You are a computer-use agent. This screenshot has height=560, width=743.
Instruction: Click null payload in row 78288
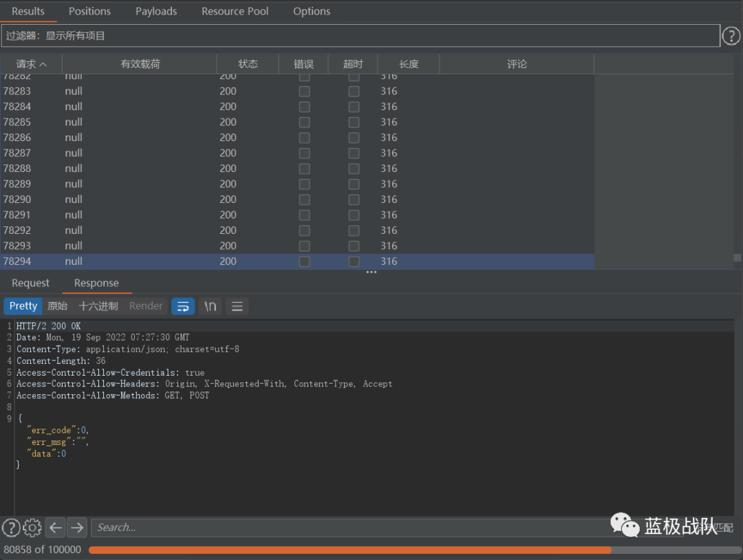(x=74, y=169)
